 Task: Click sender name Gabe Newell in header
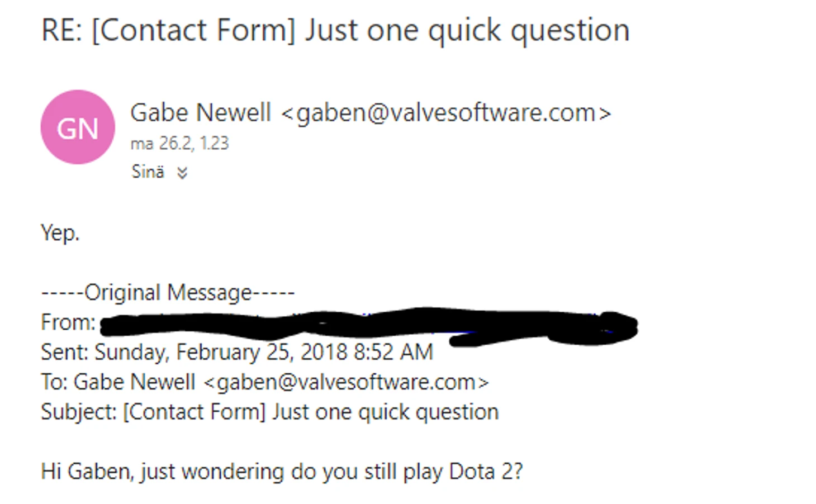click(200, 113)
